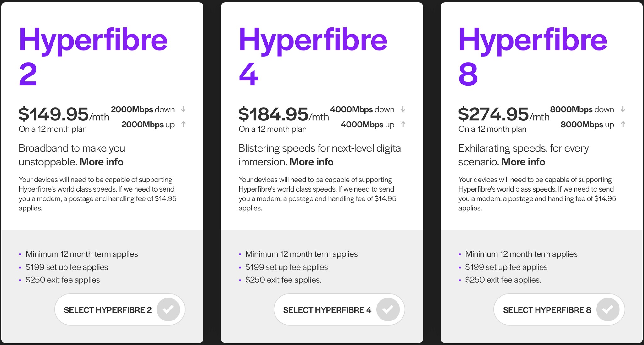Open More info for Hyperfibre 4 plan
Viewport: 644px width, 345px height.
click(x=311, y=162)
